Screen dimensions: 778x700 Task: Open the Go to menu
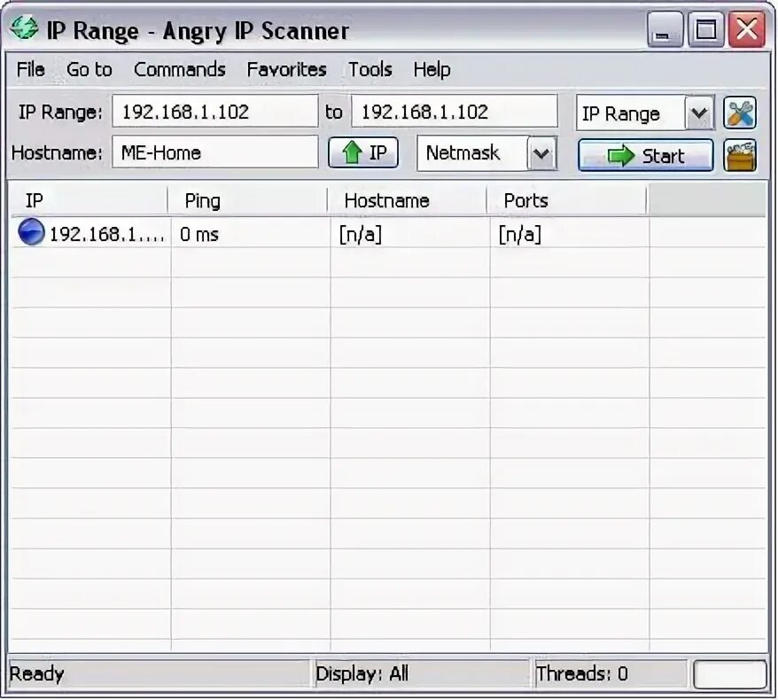89,69
